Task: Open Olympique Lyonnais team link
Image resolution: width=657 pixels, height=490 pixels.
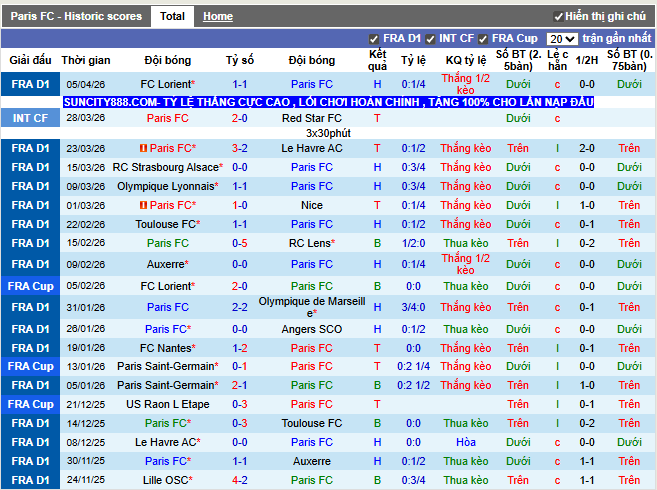Action: click(x=165, y=186)
